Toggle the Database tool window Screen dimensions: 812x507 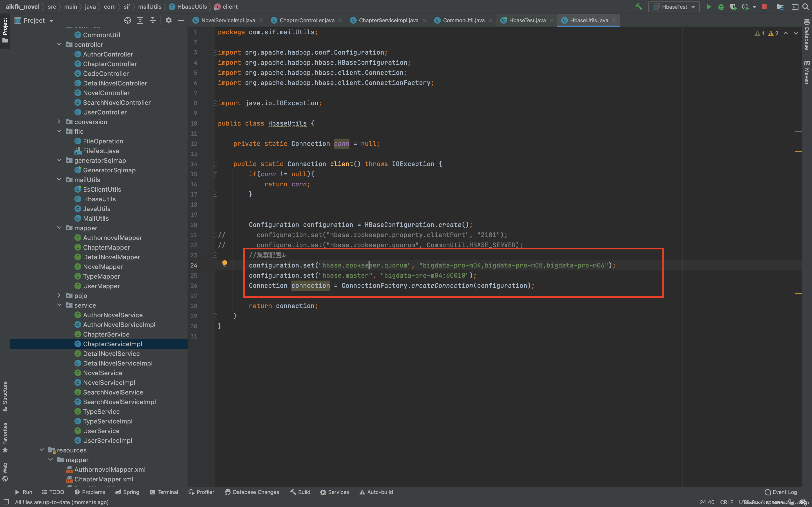(x=807, y=34)
